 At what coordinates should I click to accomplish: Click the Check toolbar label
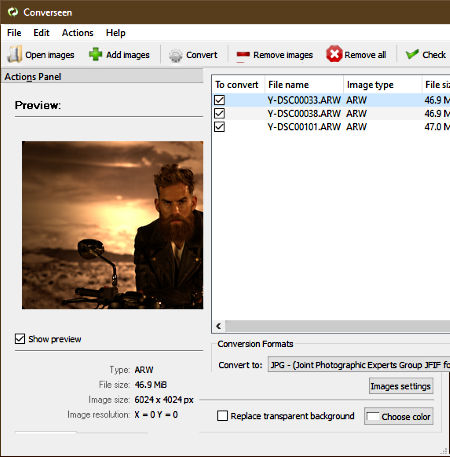pos(434,55)
